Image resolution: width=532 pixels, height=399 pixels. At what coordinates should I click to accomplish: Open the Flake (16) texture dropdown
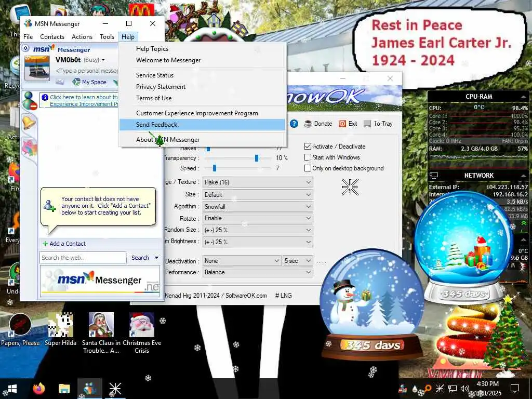258,182
